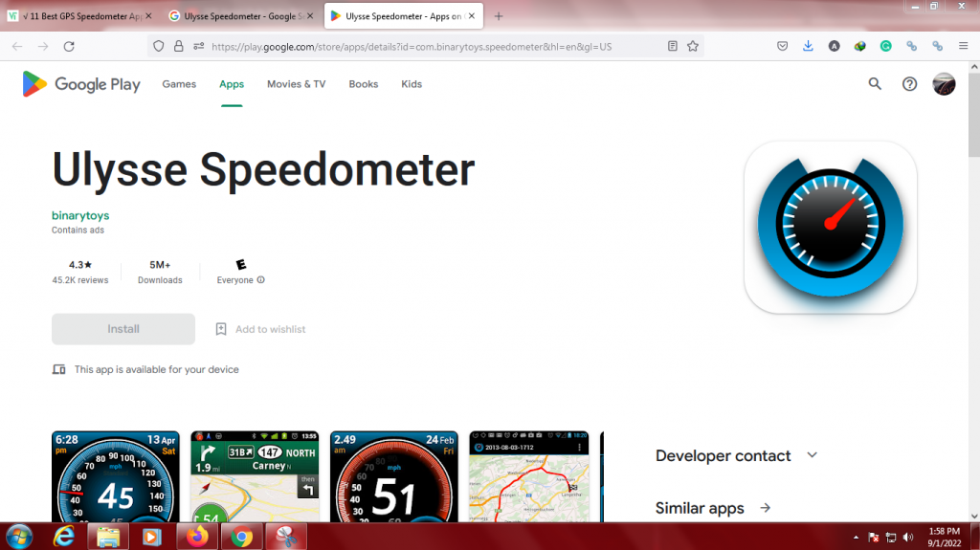
Task: Open Movies & TV section
Action: point(297,84)
